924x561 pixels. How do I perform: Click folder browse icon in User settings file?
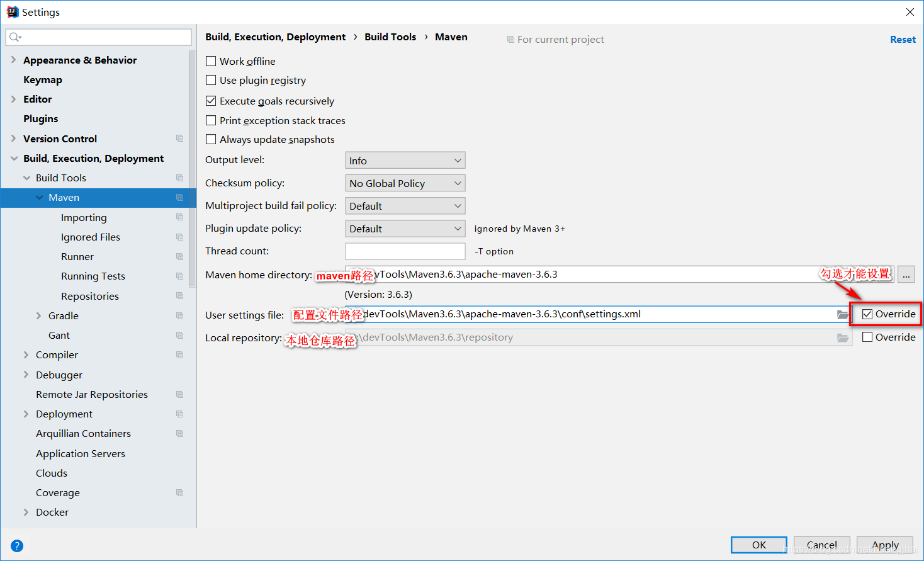pyautogui.click(x=843, y=314)
